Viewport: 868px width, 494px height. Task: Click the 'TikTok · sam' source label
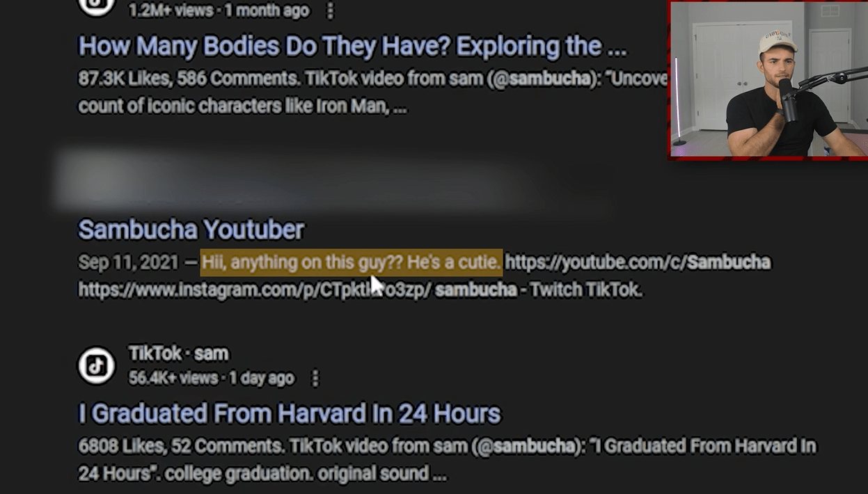click(x=178, y=353)
